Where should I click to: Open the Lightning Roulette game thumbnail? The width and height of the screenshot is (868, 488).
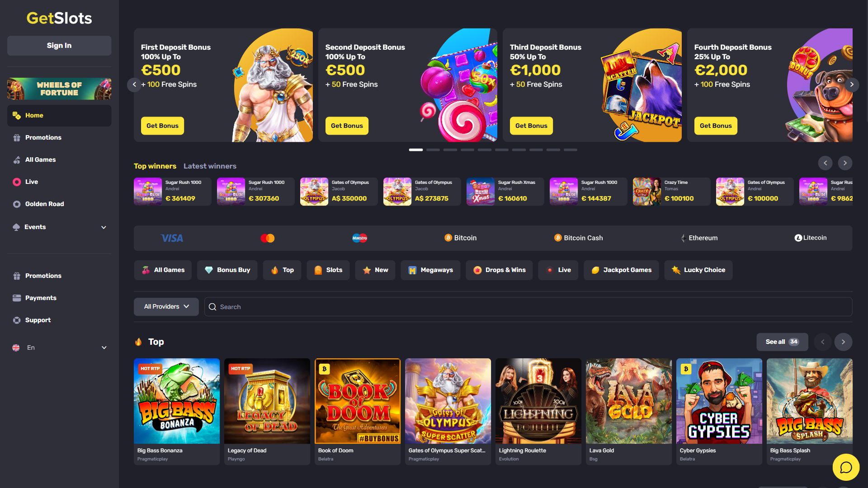(x=538, y=401)
